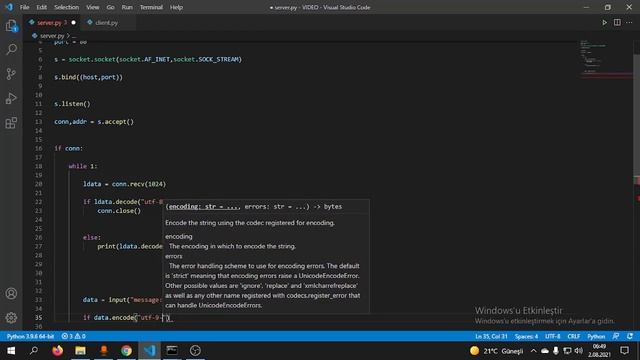This screenshot has height=360, width=640.
Task: Click the notifications icon in the status bar
Action: point(630,336)
